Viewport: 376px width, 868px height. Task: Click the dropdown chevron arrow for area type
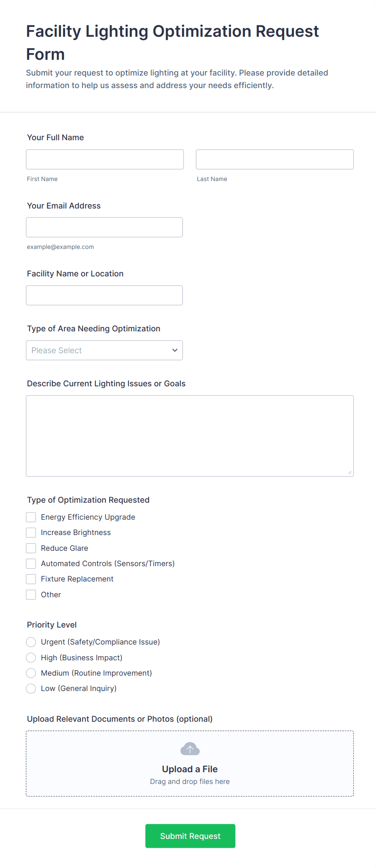pos(175,350)
